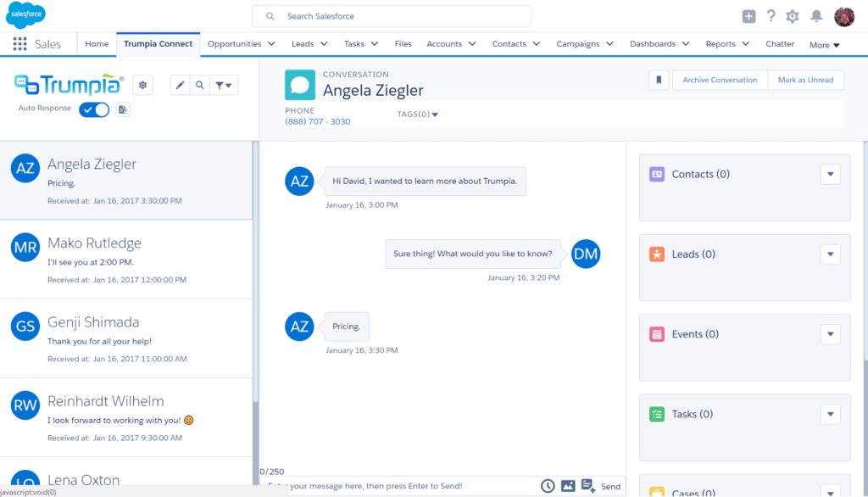Click the message template icon beside Send

588,486
